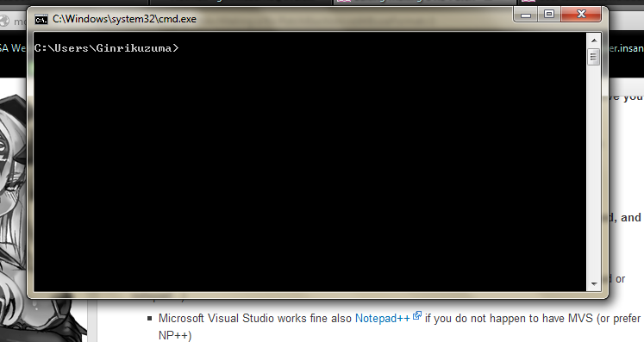Click the C:\Users\Ginrikuzuma> prompt line

point(106,48)
